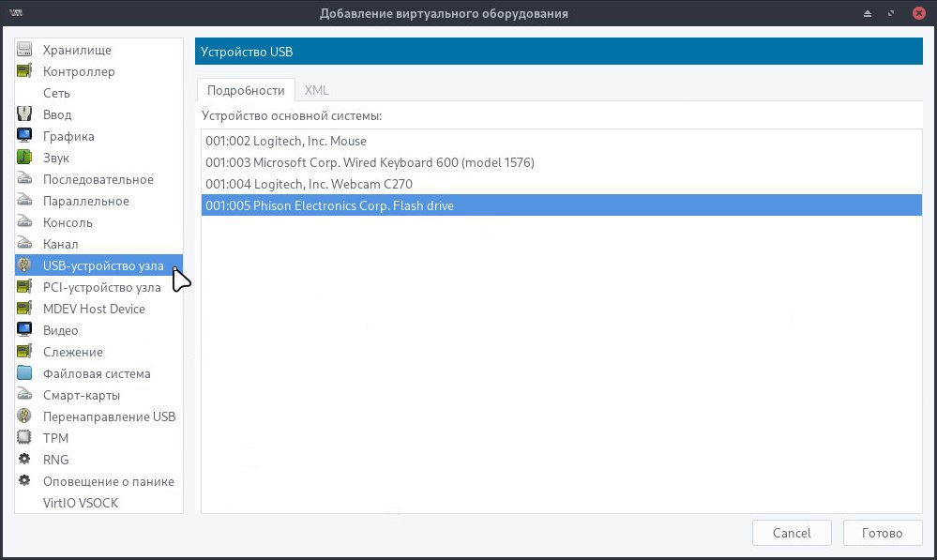This screenshot has width=937, height=560.
Task: Click the Видео adapter icon
Action: 25,330
